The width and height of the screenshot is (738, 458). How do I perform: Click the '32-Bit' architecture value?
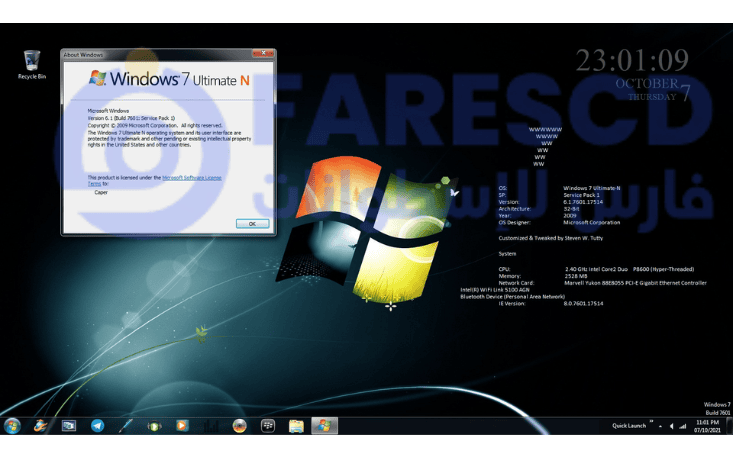pos(571,209)
